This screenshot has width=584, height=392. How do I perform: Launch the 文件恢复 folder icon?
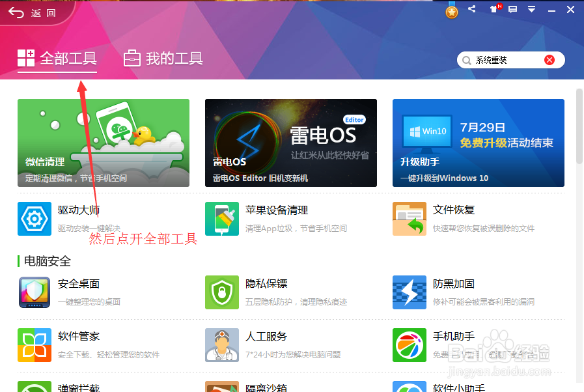click(410, 219)
